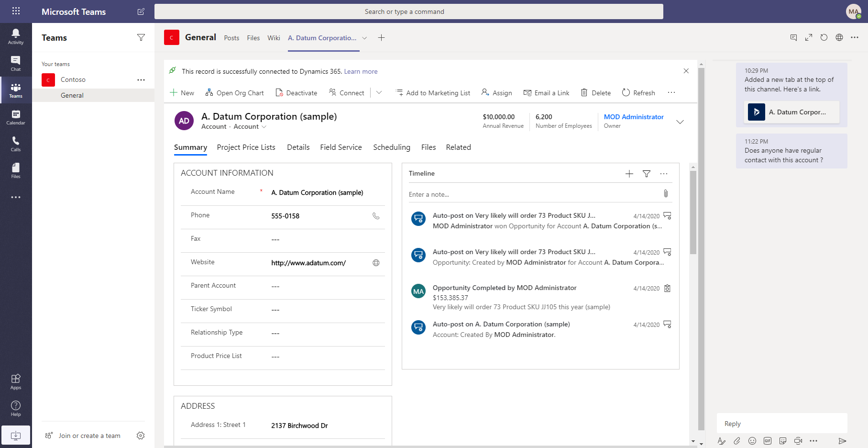
Task: Send the reply message
Action: click(x=843, y=441)
